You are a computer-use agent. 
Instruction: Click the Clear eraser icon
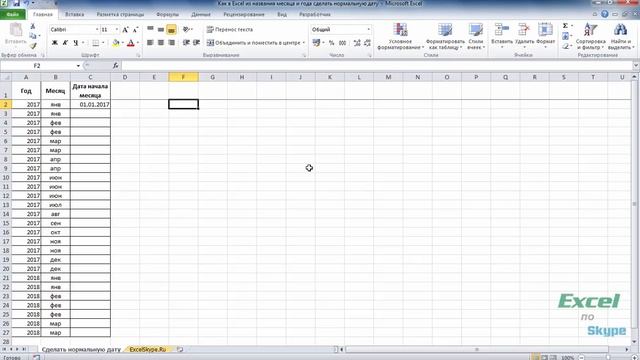click(565, 46)
